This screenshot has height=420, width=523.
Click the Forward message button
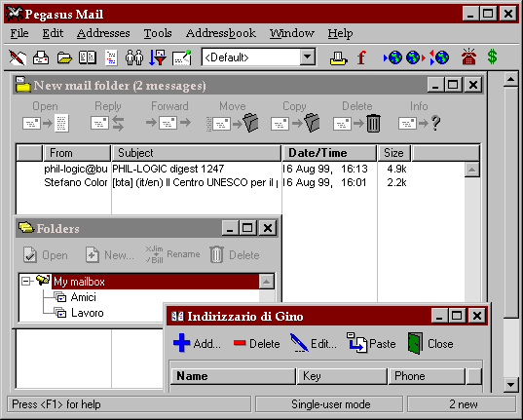(169, 116)
